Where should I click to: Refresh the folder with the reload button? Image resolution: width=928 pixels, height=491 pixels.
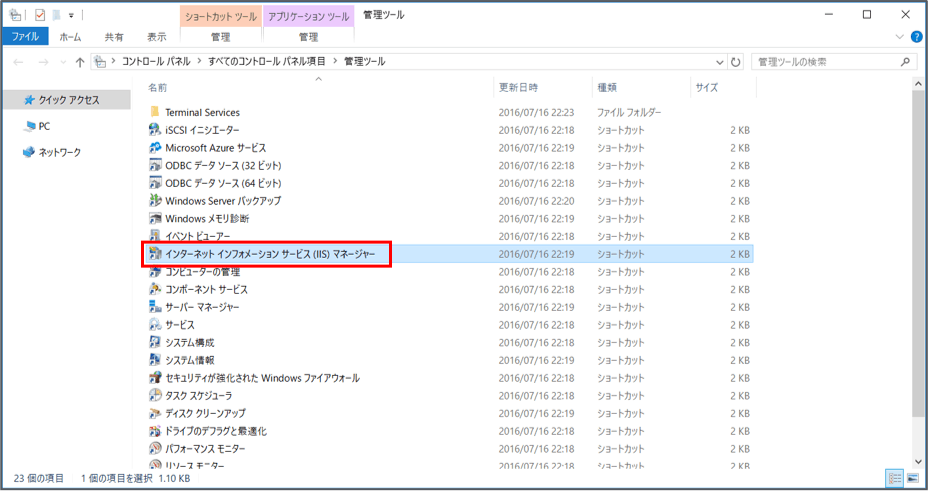736,62
